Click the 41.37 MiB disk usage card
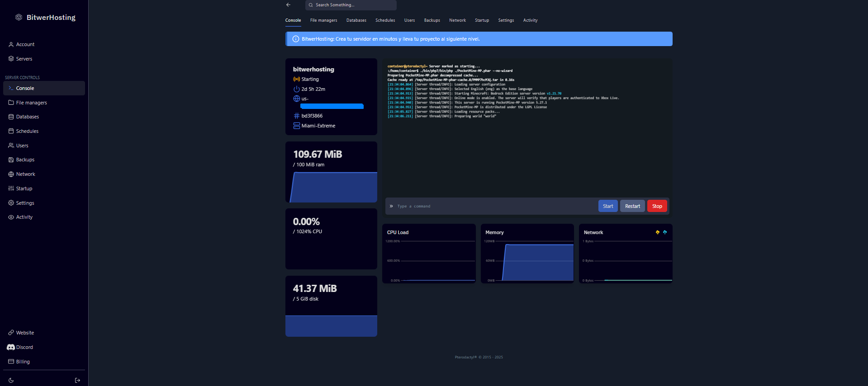This screenshot has height=386, width=868. tap(331, 306)
